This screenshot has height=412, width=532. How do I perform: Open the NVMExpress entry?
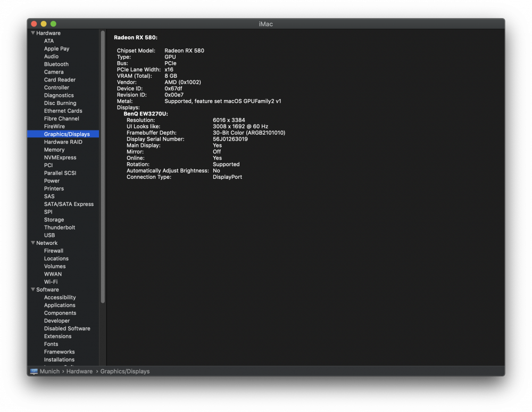tap(60, 158)
